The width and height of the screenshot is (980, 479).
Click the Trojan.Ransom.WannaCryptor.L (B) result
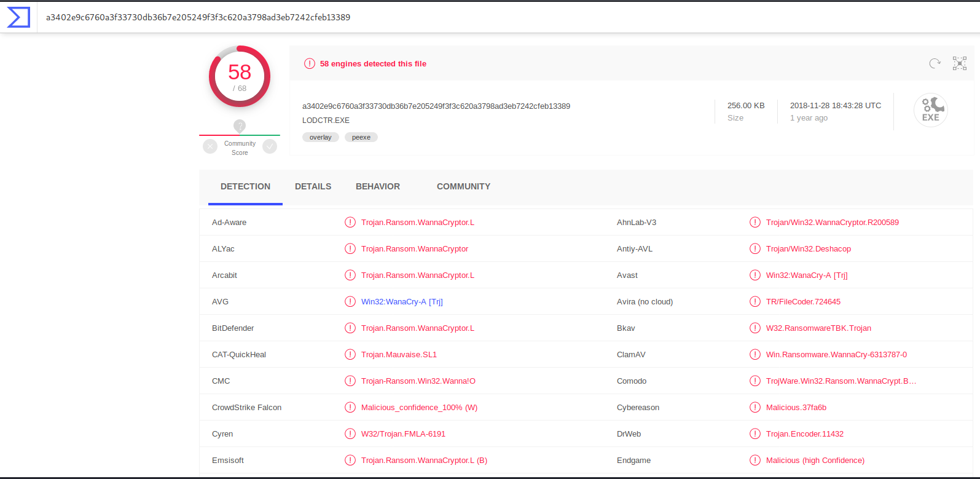coord(424,460)
